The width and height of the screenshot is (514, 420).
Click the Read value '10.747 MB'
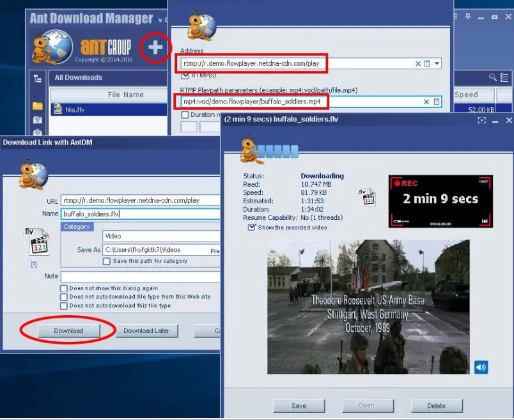point(316,185)
